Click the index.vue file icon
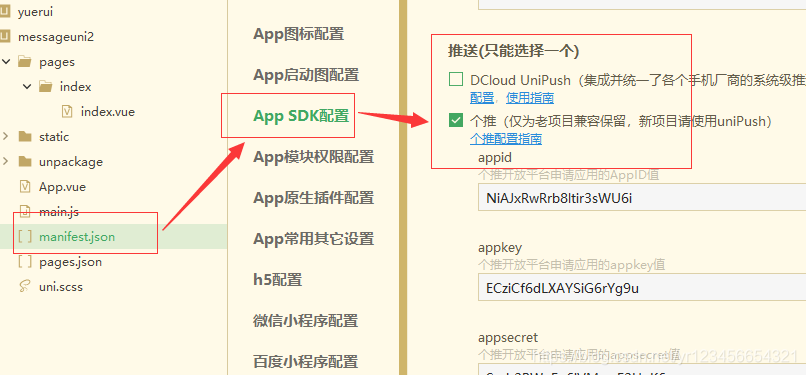Screen dimensions: 806x375 coord(67,111)
